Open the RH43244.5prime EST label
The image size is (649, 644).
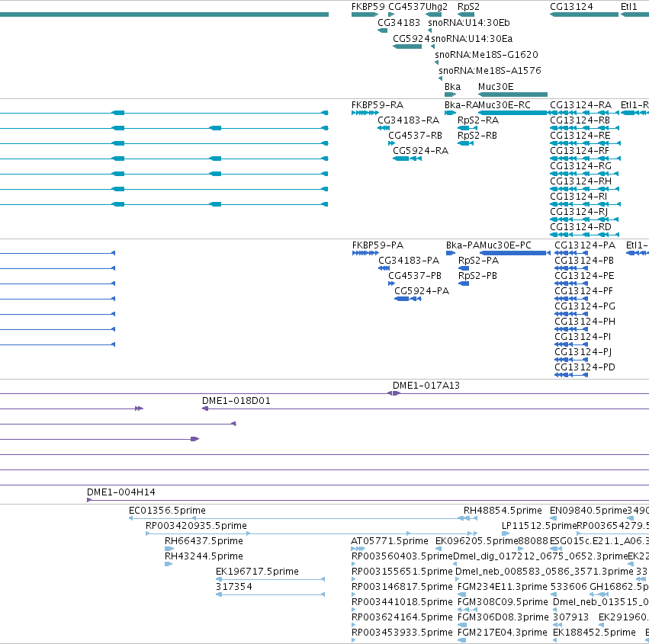(x=204, y=556)
